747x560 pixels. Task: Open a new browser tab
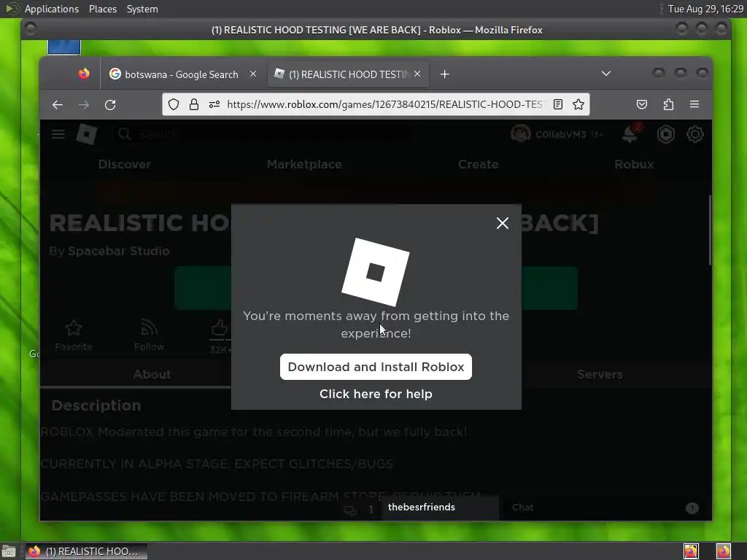coord(444,74)
